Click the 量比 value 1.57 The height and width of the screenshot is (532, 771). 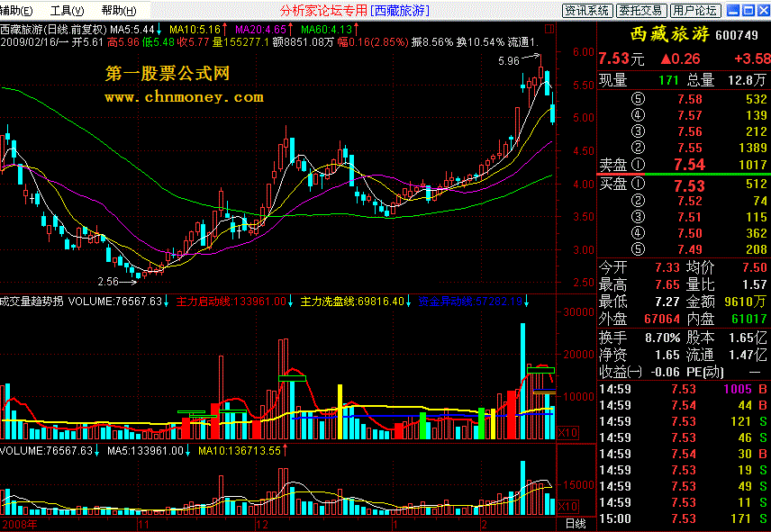tap(755, 285)
